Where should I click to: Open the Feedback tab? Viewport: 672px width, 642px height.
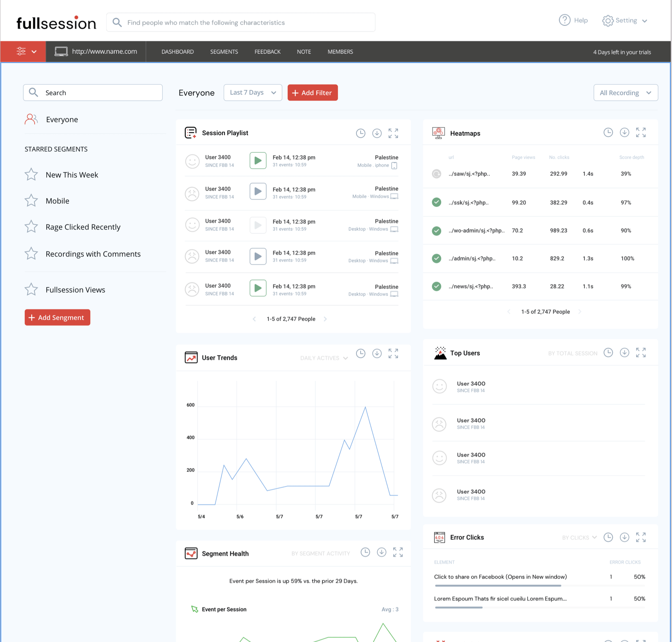[x=268, y=52]
